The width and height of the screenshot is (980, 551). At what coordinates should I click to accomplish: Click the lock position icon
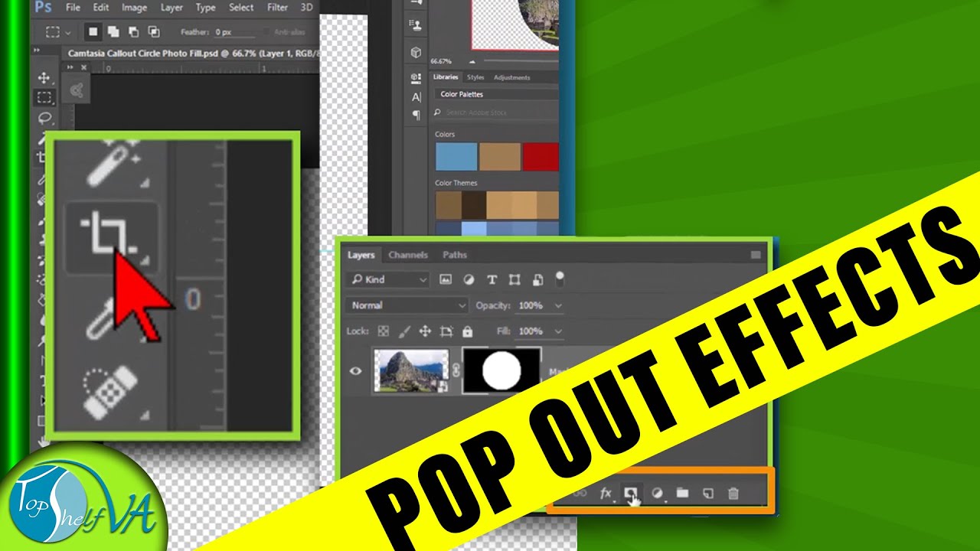[426, 331]
